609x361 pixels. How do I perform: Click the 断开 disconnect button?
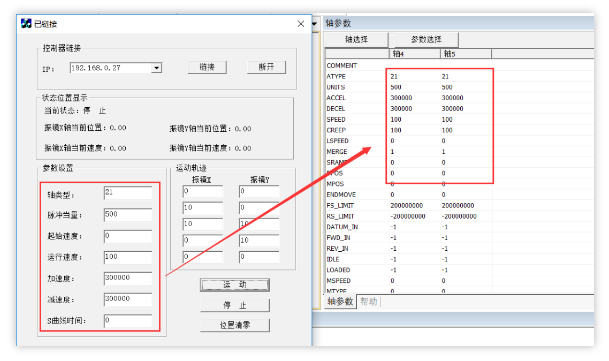pyautogui.click(x=266, y=67)
